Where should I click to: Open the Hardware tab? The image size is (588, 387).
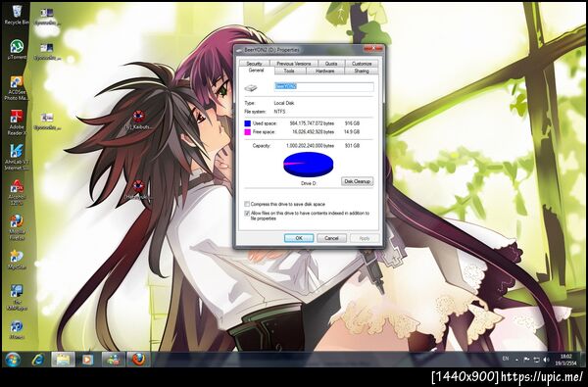coord(324,71)
